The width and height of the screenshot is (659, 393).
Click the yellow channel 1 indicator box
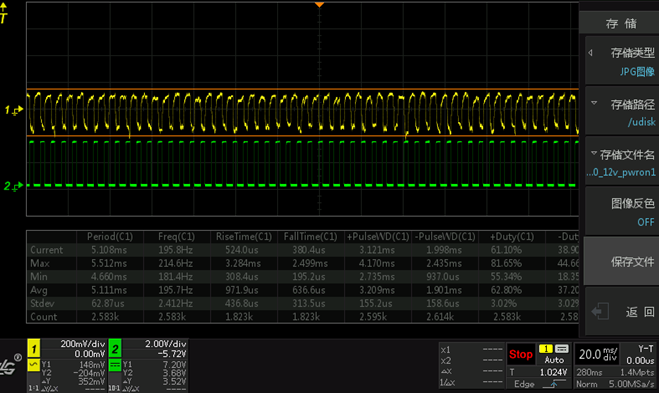[34, 348]
